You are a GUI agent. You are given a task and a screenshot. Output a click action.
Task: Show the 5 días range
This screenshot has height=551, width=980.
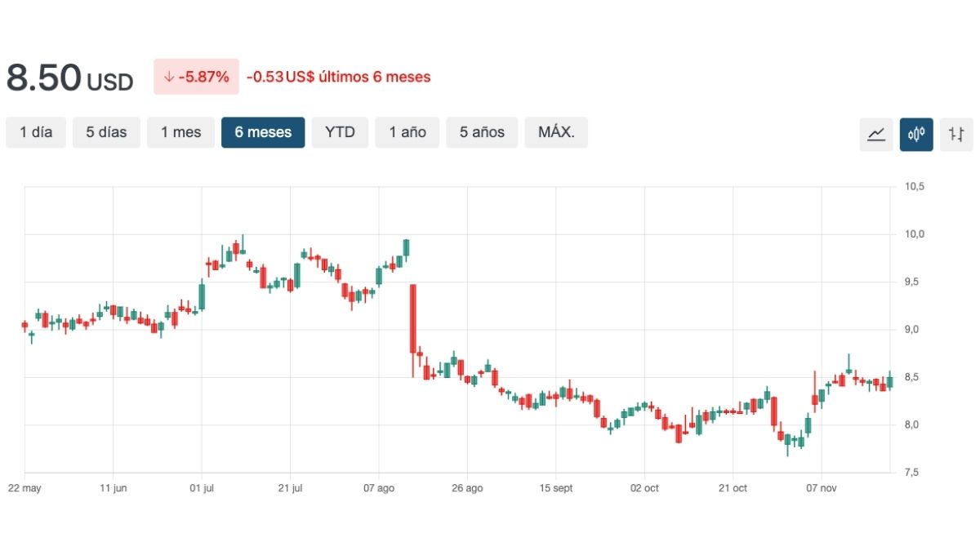[106, 132]
